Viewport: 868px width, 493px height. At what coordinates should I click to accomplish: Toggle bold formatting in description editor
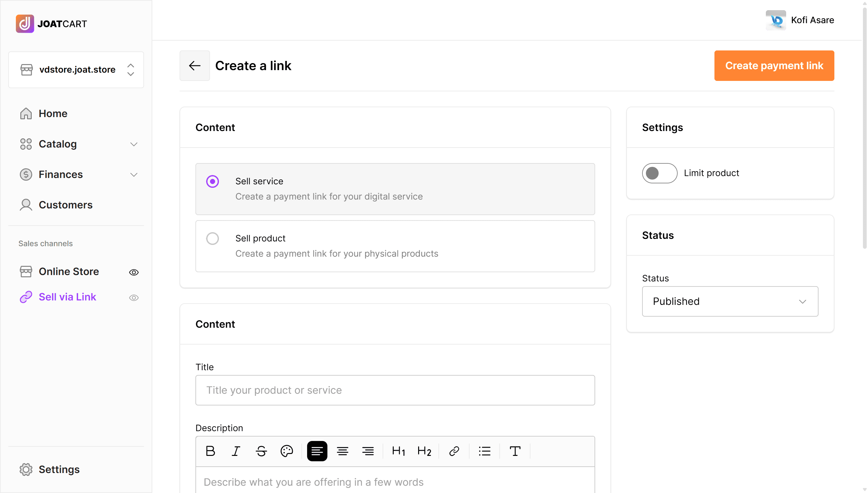210,451
